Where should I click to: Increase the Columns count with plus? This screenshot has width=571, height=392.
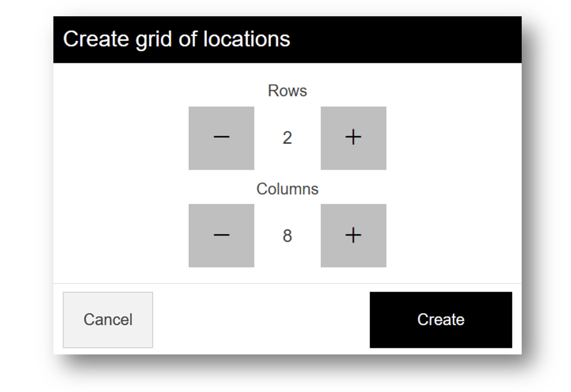[x=353, y=235]
